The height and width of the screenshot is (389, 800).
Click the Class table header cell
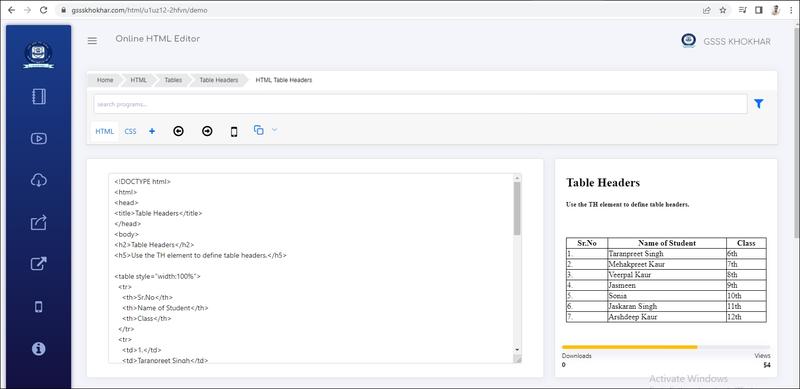[x=746, y=244]
